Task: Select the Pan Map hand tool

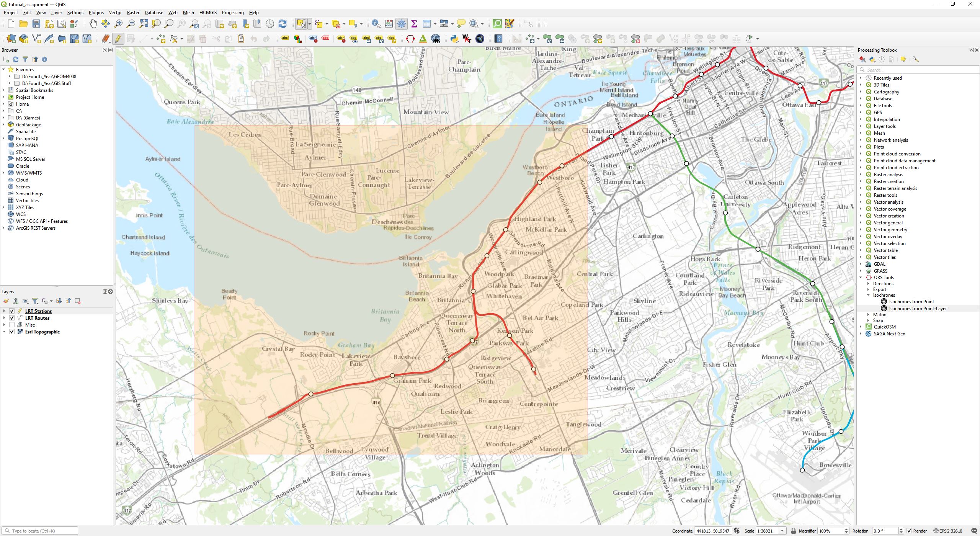Action: click(93, 24)
